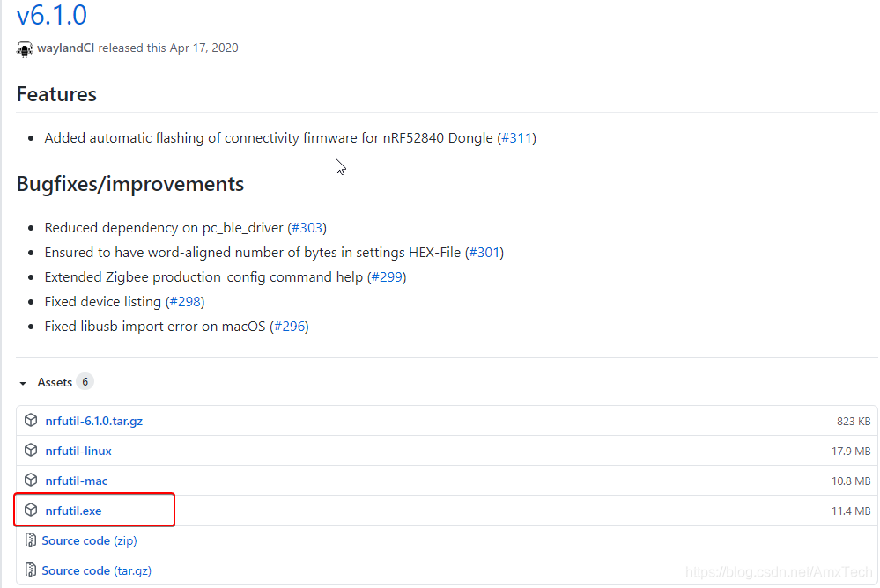Open the waylandCI user profile link
The image size is (880, 588).
click(x=66, y=48)
